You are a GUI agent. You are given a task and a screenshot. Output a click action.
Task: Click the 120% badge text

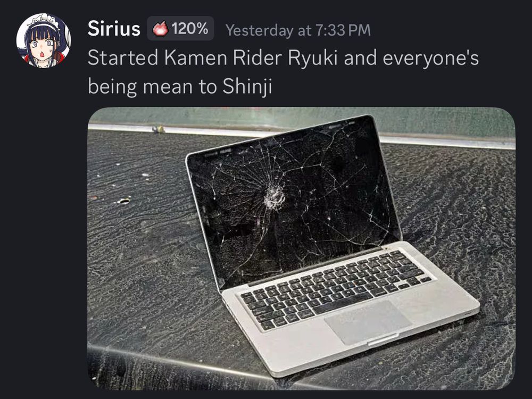pyautogui.click(x=190, y=29)
